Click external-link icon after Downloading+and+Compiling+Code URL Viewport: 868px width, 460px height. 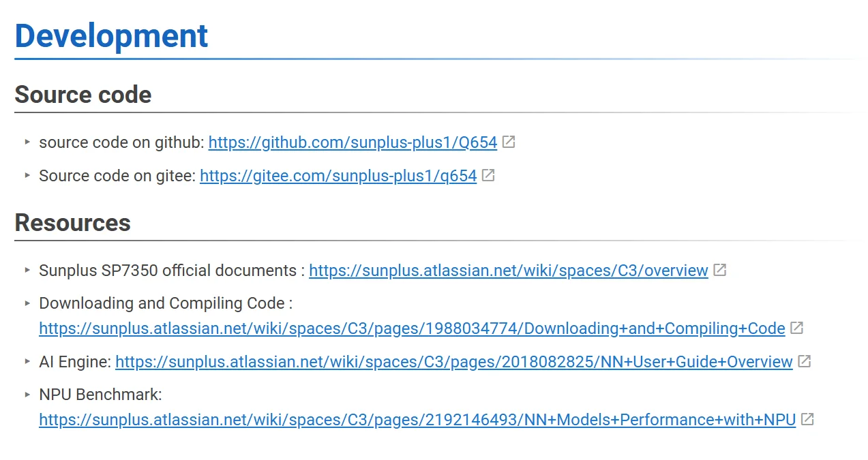coord(797,328)
